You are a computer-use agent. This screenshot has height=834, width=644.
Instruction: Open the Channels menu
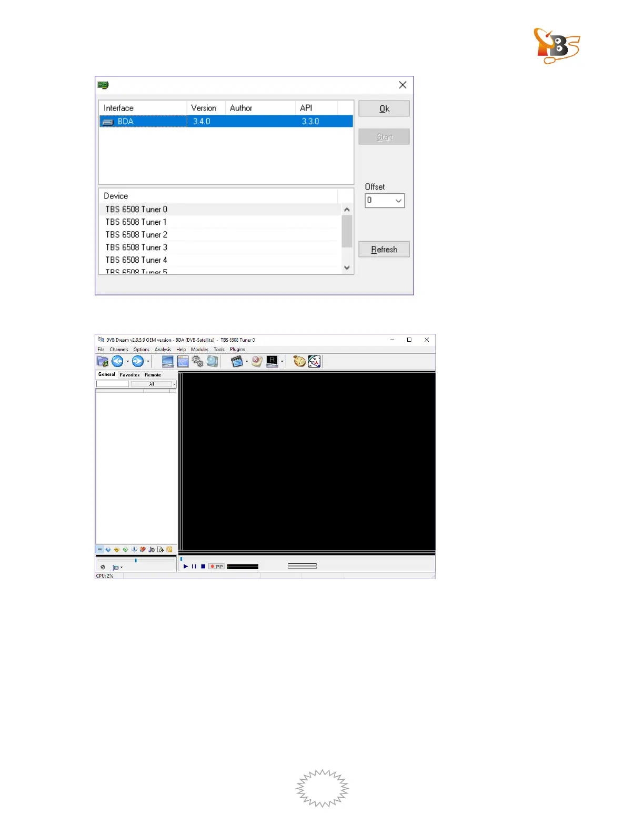tap(119, 350)
